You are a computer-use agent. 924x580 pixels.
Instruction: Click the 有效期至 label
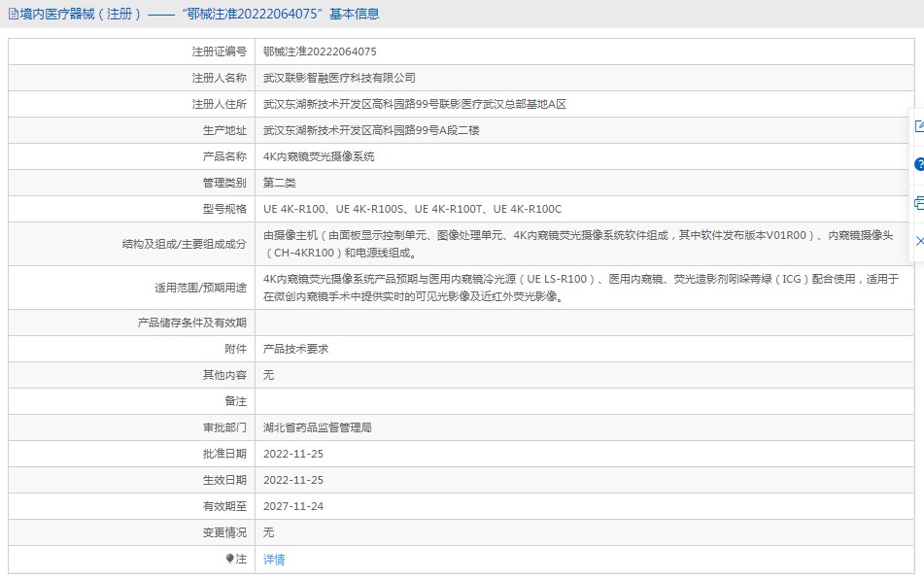[x=224, y=506]
